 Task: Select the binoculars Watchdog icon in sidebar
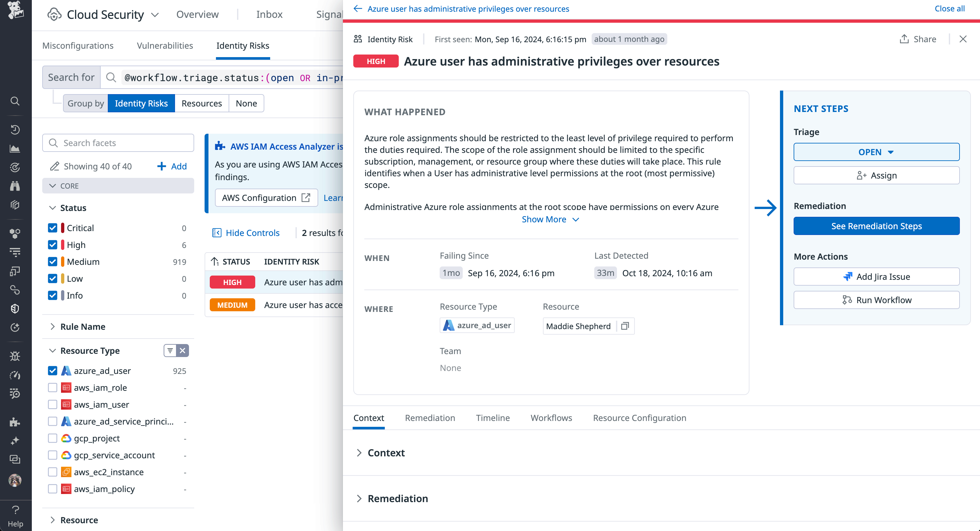(x=15, y=186)
